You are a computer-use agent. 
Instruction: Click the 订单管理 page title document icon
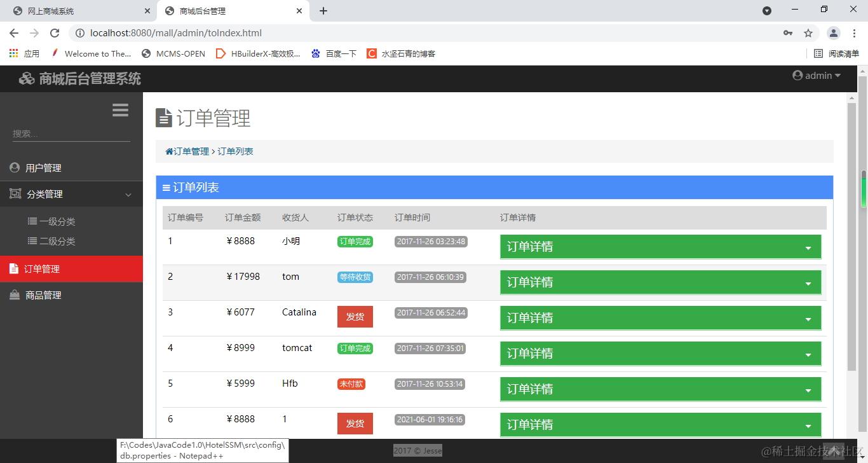click(165, 117)
